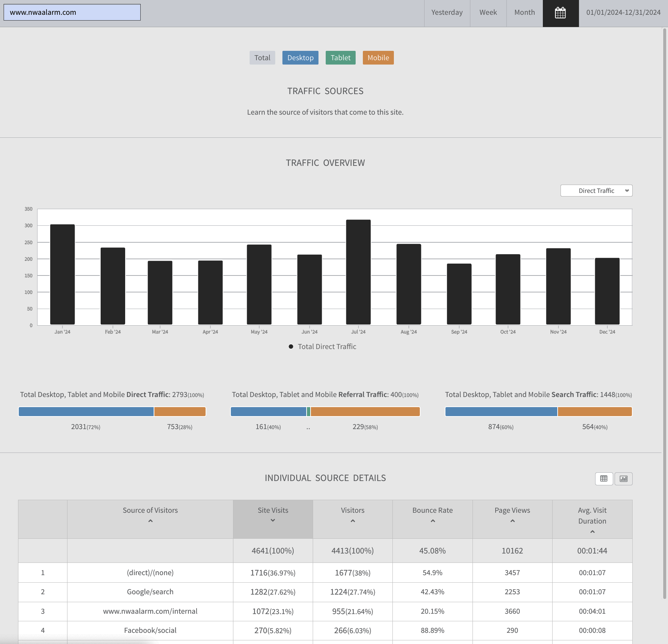Toggle the Desktop device filter

(x=300, y=58)
